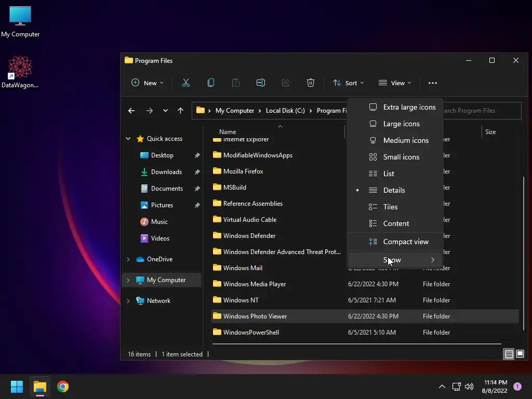Select the DataWagon desktop shortcut

pyautogui.click(x=20, y=72)
